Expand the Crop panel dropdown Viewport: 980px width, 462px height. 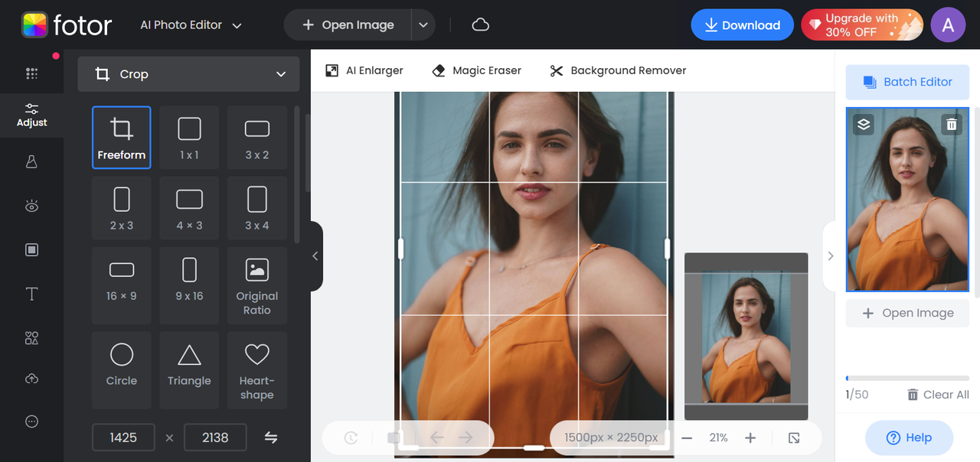coord(188,74)
